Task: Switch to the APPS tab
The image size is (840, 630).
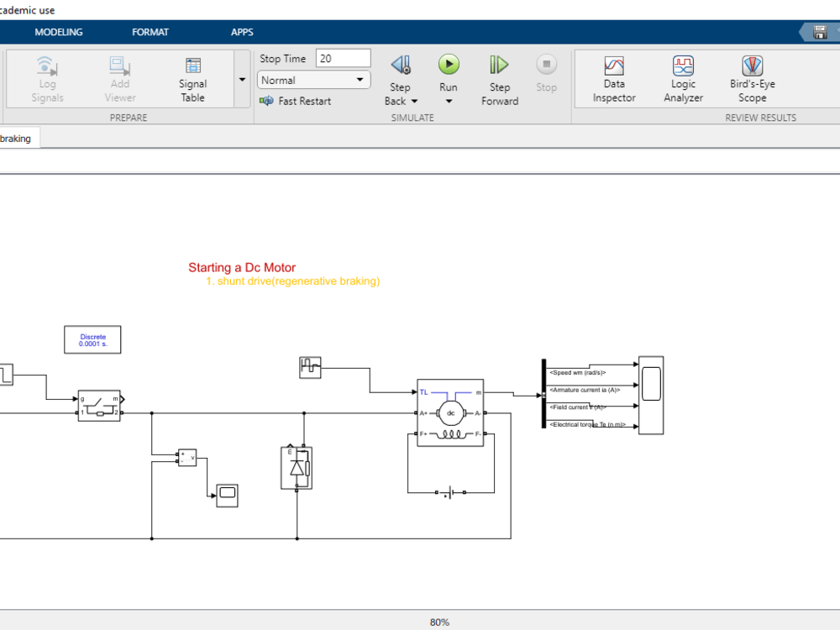Action: pyautogui.click(x=242, y=32)
